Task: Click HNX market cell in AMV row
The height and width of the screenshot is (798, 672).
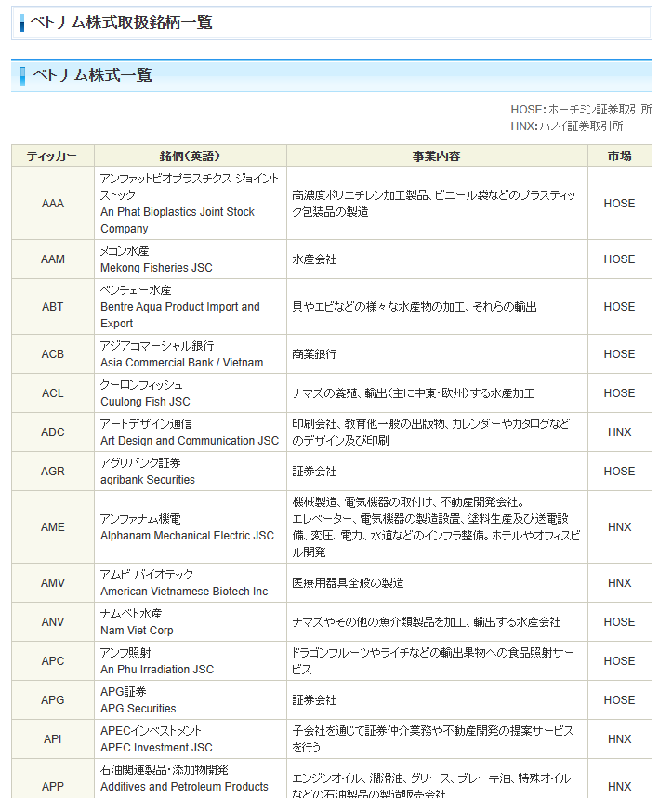Action: [x=619, y=583]
